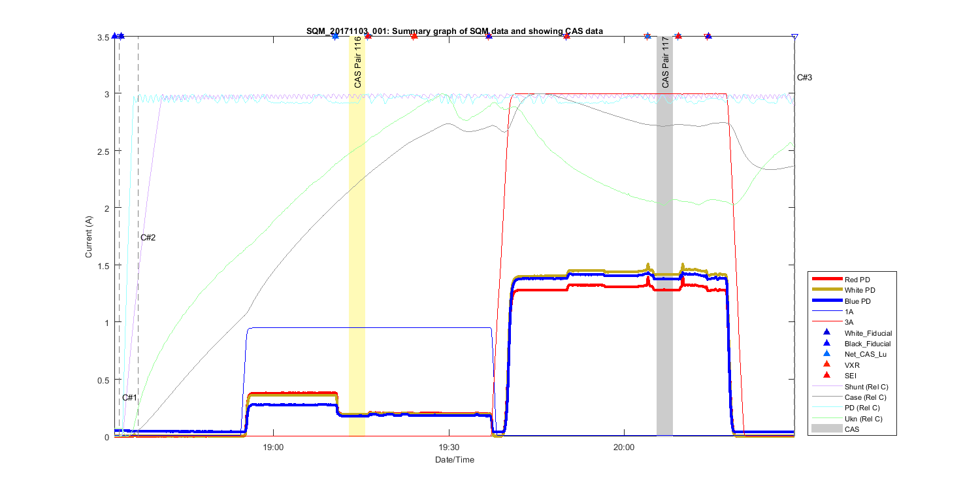
Task: Click the chart title SQM_20171103_001
Action: (x=454, y=31)
